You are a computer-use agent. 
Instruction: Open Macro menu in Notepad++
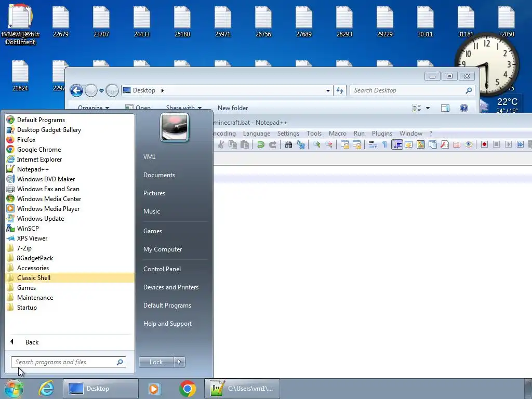pos(338,134)
